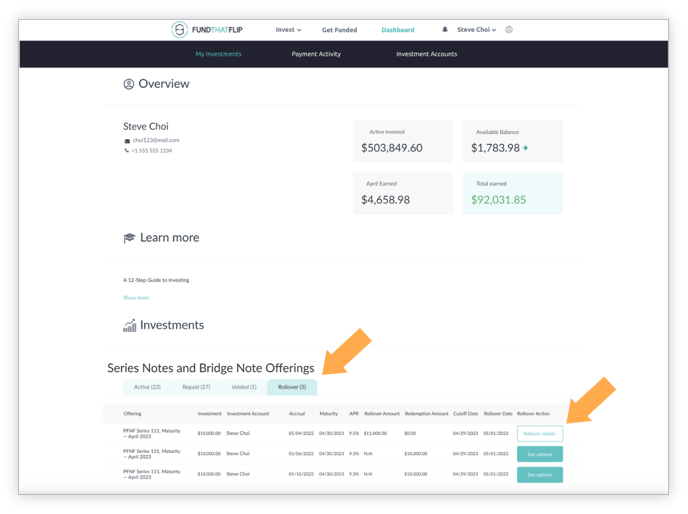Screen dimensions: 688x514
Task: Select the Rollover (3) tab
Action: (292, 387)
